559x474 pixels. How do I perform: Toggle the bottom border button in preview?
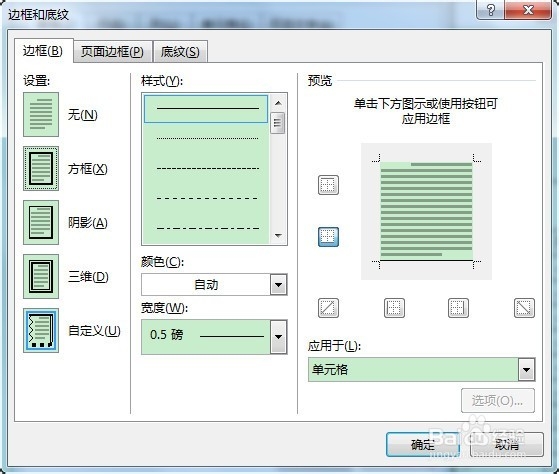328,237
